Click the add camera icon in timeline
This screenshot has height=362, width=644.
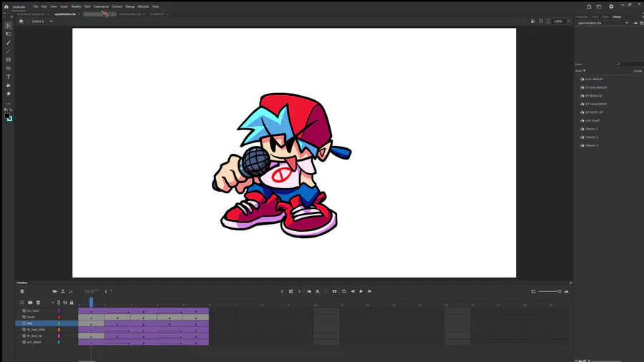tap(54, 291)
